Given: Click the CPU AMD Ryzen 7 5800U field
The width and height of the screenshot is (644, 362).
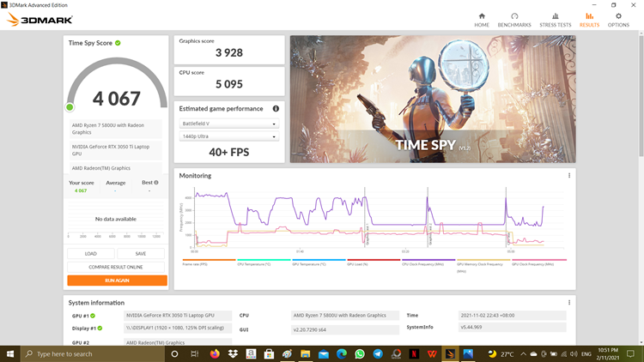Looking at the screenshot, I should (345, 315).
